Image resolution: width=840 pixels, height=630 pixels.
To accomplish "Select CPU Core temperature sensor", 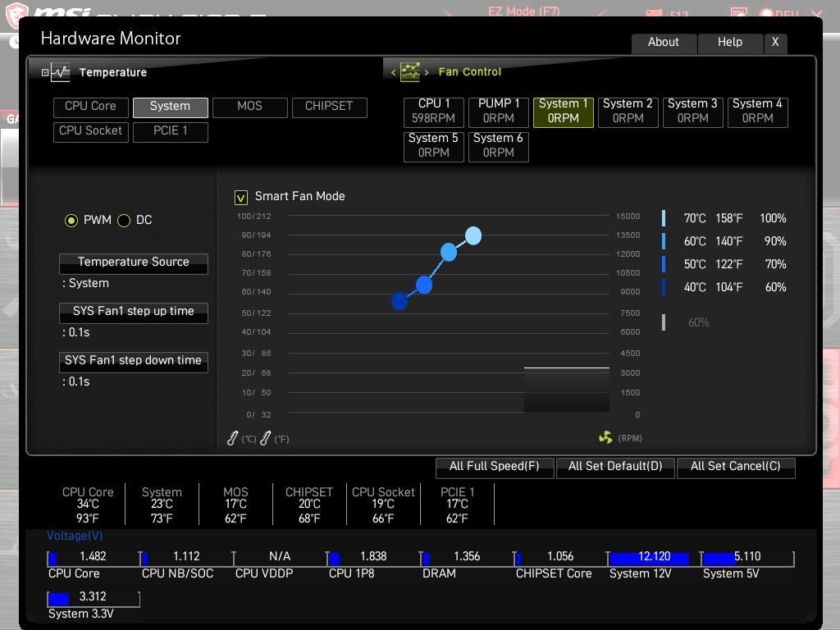I will point(90,107).
